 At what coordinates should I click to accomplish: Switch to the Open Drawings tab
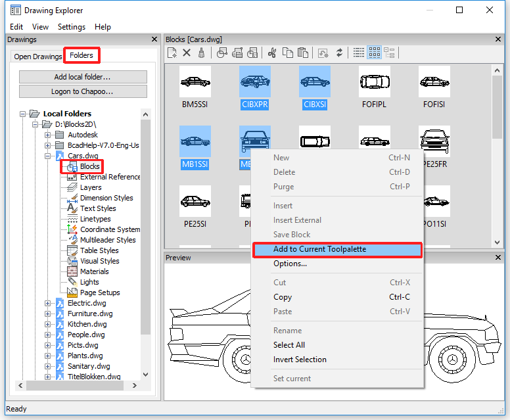pos(38,57)
